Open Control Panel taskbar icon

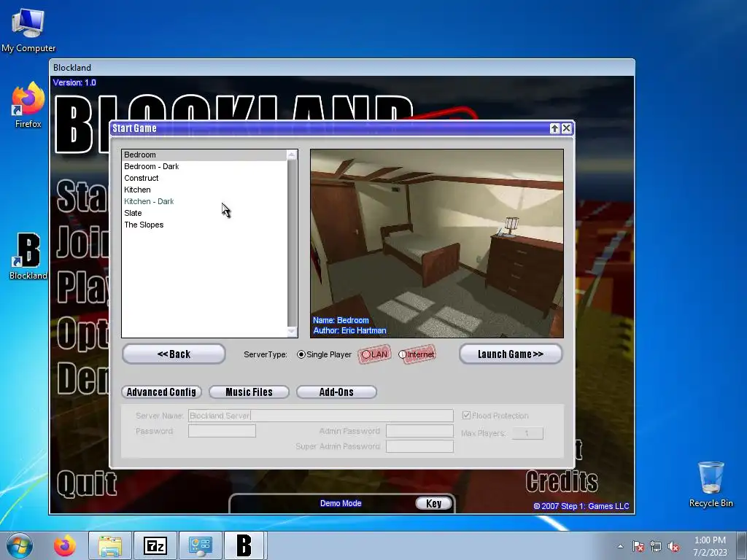tap(200, 545)
